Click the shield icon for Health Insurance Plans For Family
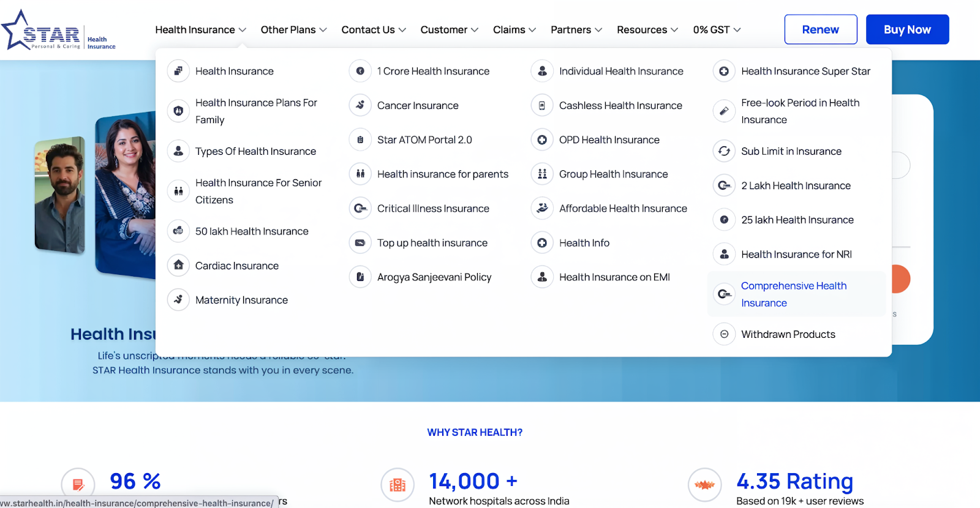 [178, 111]
